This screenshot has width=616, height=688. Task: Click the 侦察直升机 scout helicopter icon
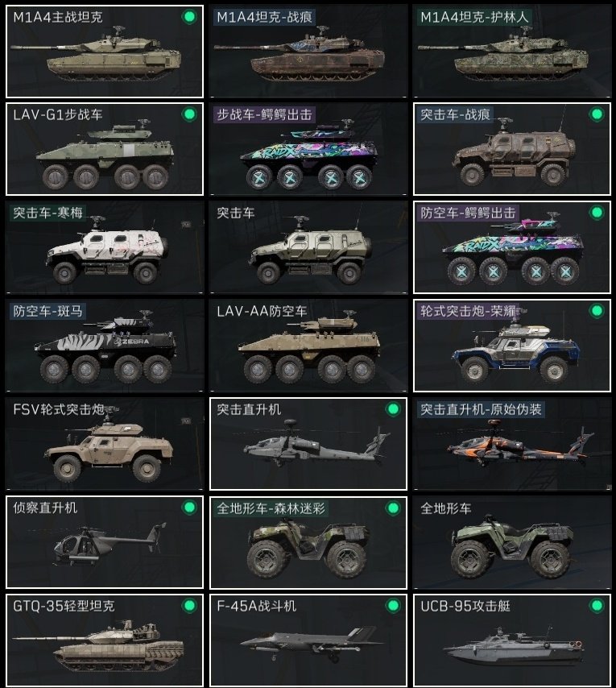[x=110, y=543]
